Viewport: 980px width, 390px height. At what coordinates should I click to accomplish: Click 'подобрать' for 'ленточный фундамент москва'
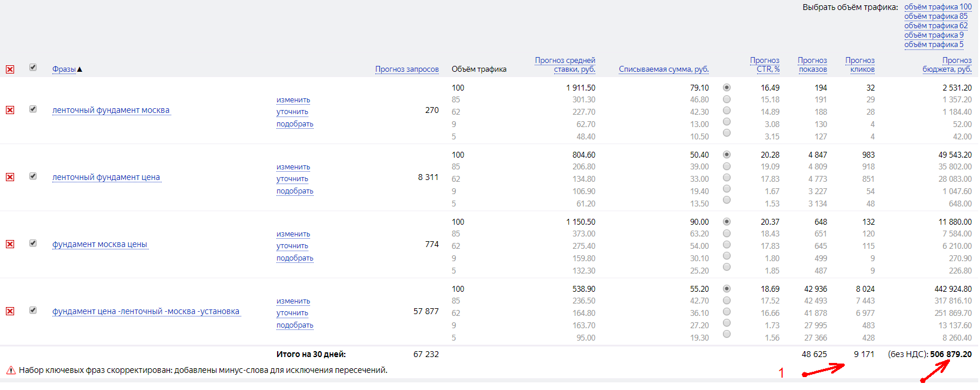tap(295, 124)
